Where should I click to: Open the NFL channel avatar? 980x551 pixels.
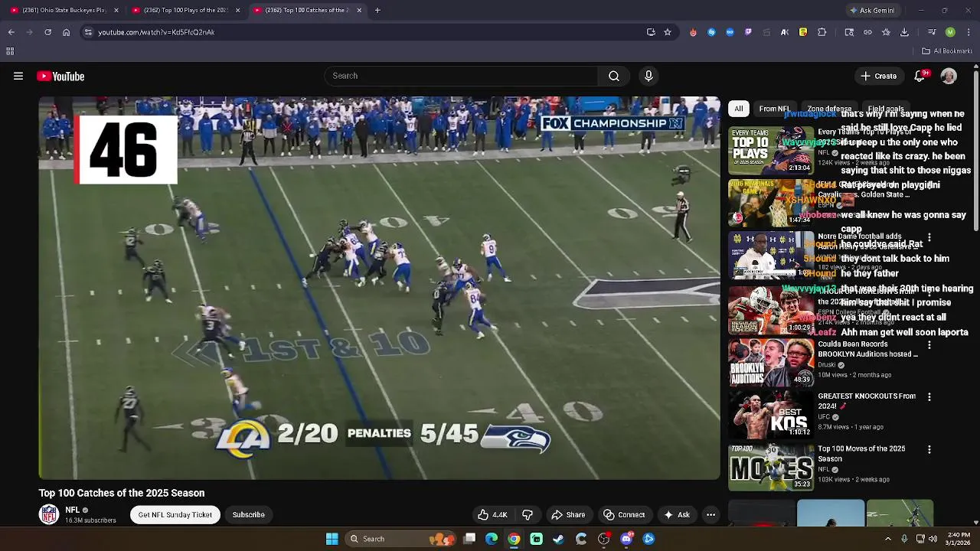(49, 514)
